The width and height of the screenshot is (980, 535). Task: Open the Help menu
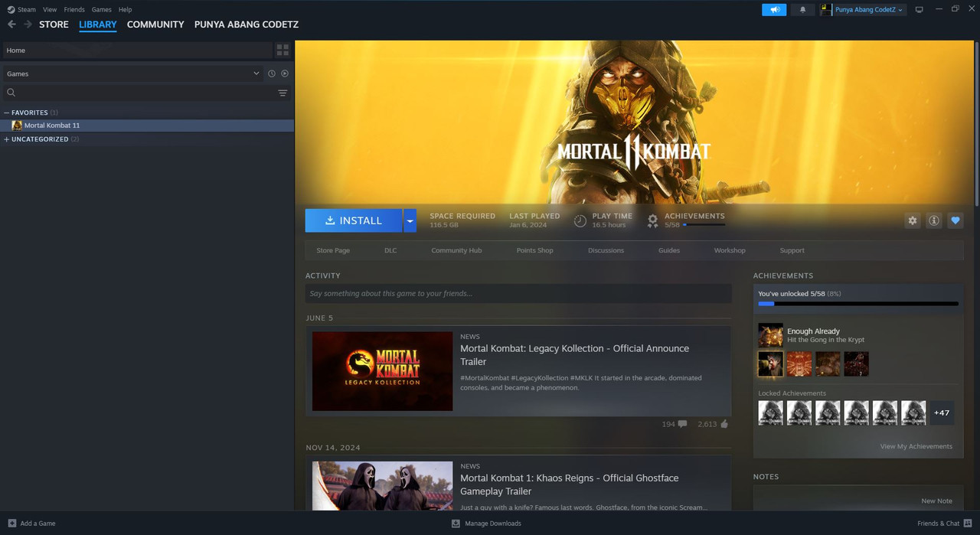click(x=125, y=10)
